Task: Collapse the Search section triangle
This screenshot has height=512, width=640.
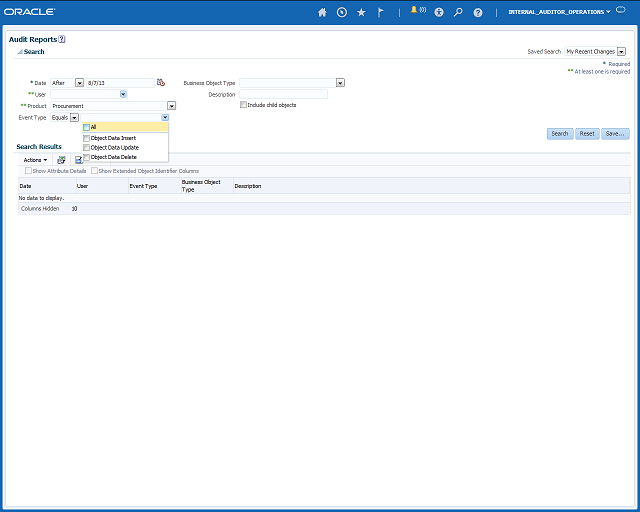Action: point(20,52)
